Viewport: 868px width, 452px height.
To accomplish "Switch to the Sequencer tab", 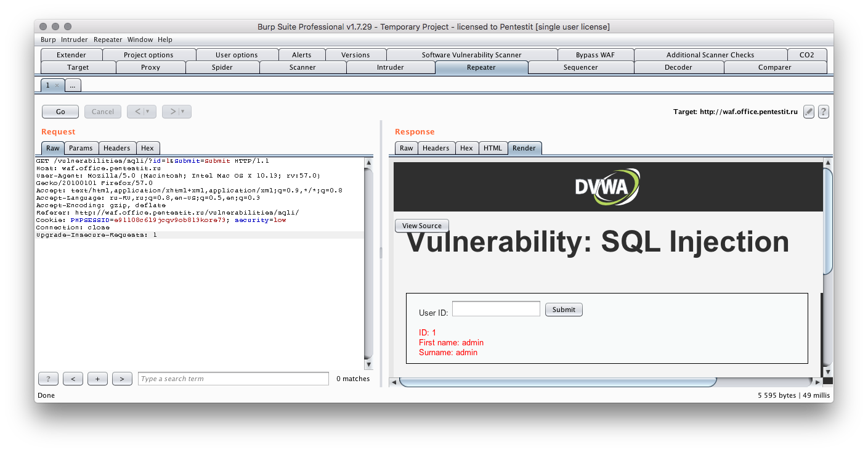I will click(581, 67).
